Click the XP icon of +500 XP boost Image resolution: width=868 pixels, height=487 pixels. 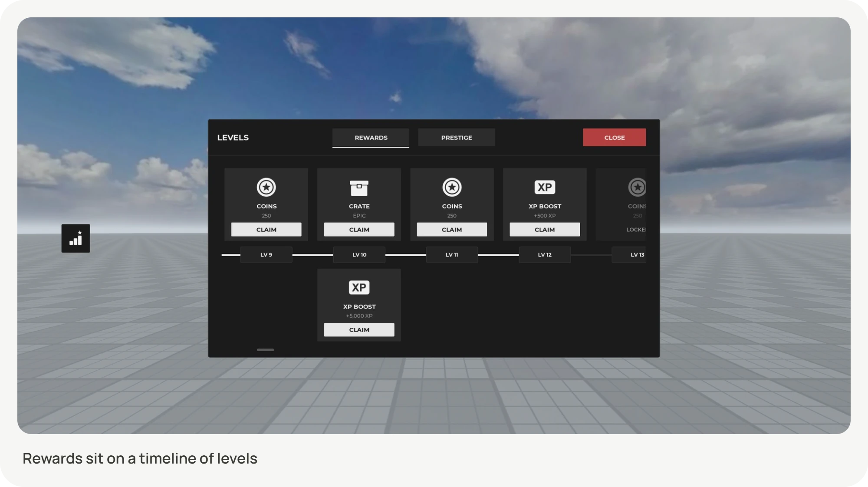coord(545,187)
